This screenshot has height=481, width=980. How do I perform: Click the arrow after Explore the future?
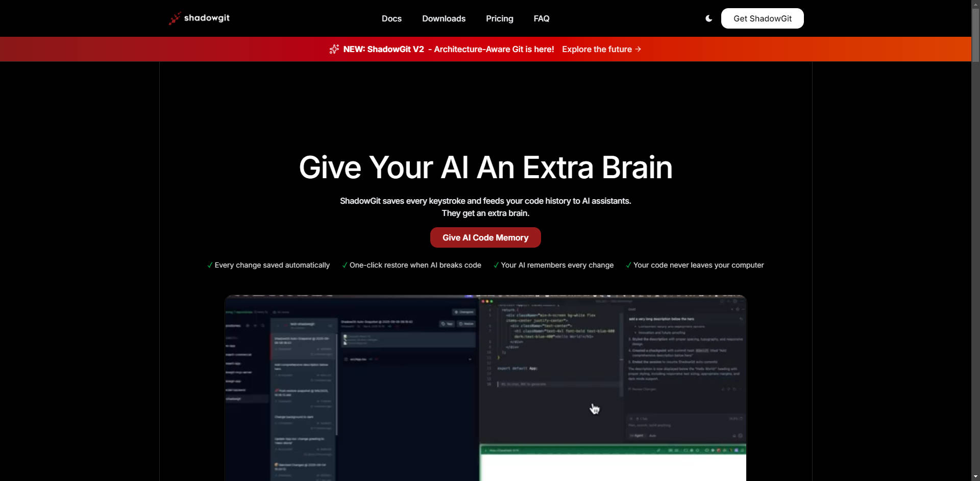(x=638, y=49)
